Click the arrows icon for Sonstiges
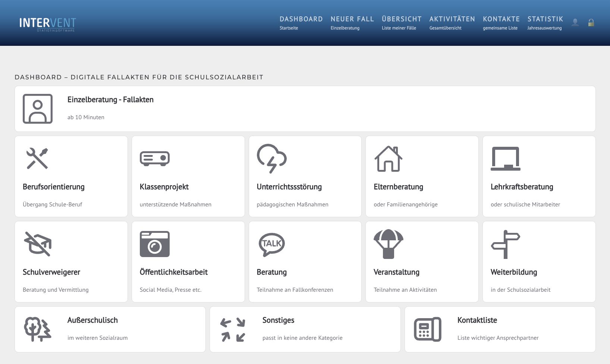This screenshot has width=610, height=364. tap(232, 329)
